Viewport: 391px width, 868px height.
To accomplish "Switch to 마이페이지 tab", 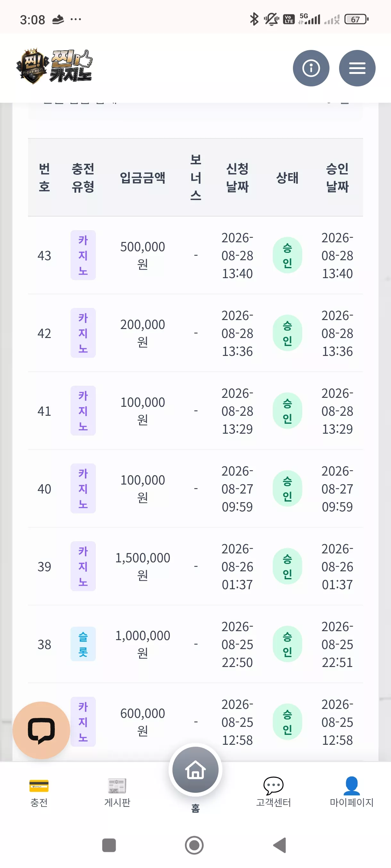I will coord(352,792).
